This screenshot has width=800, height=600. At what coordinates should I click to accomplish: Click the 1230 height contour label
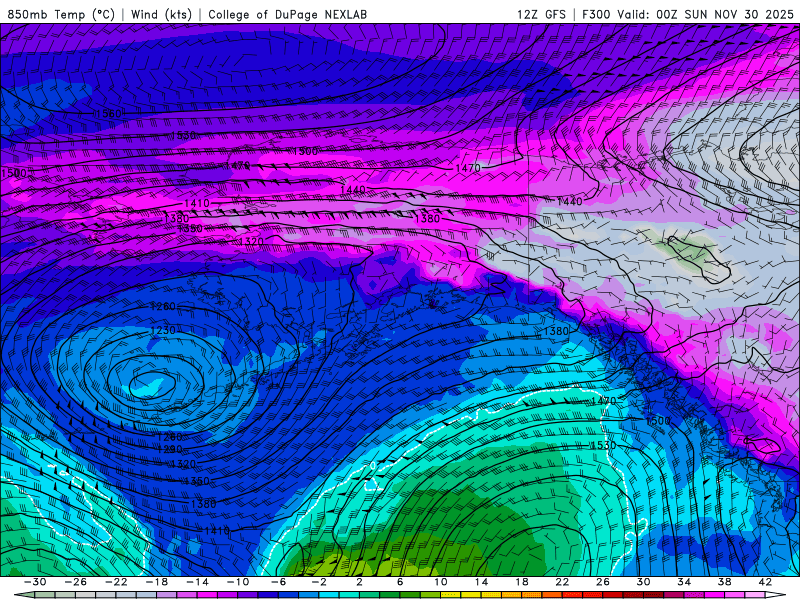click(163, 330)
